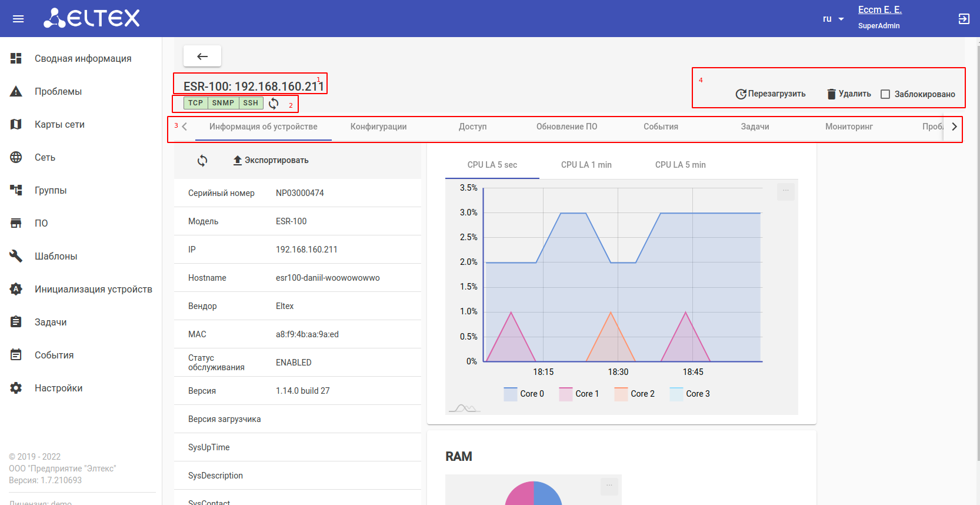This screenshot has width=980, height=505.
Task: Open the Ессm E. E. profile link
Action: pos(879,9)
